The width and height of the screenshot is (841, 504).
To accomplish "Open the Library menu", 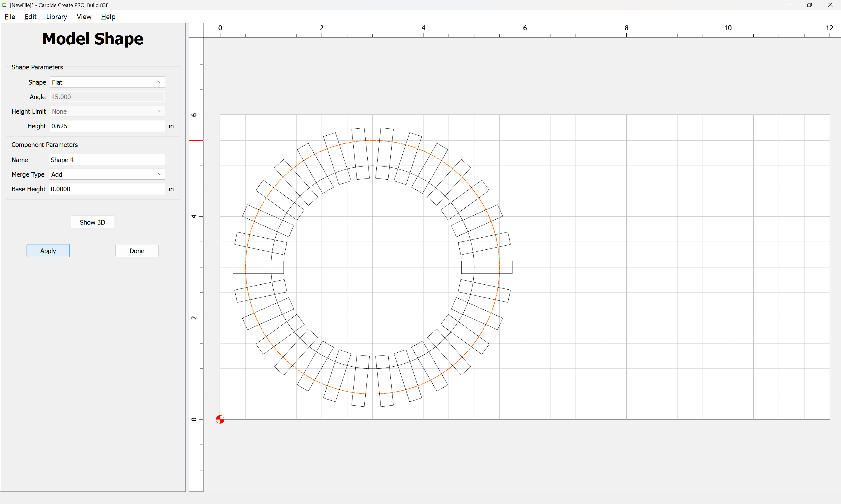I will 56,17.
